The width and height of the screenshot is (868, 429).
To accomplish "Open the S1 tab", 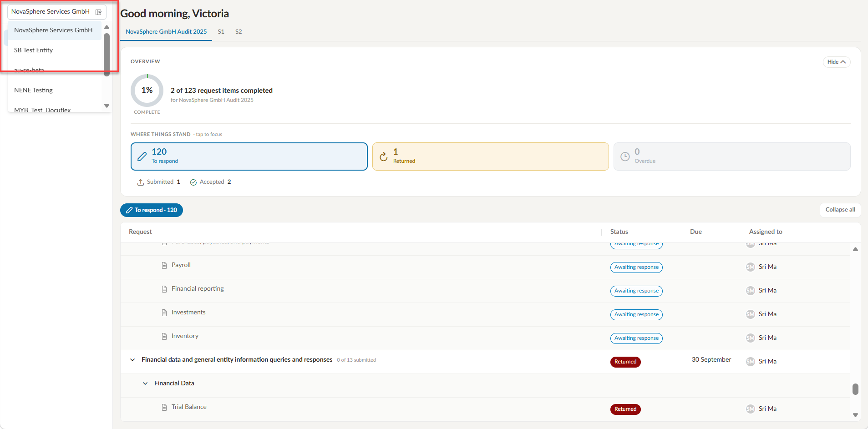I will [x=221, y=31].
